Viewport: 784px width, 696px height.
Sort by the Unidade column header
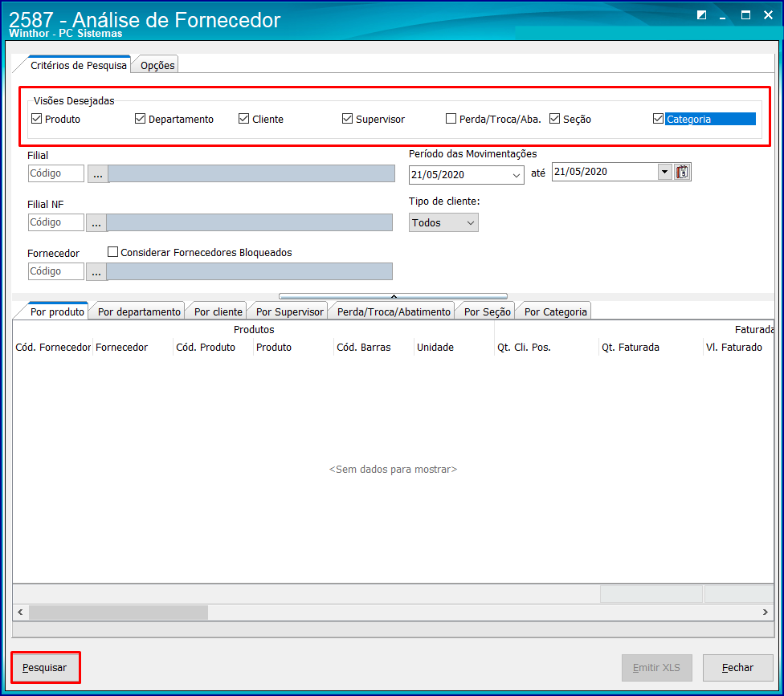click(454, 348)
